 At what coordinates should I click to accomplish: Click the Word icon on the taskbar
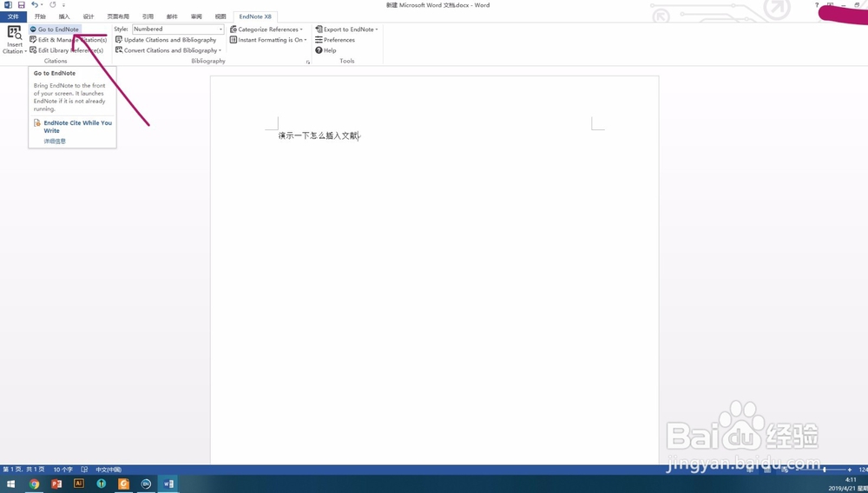click(168, 484)
